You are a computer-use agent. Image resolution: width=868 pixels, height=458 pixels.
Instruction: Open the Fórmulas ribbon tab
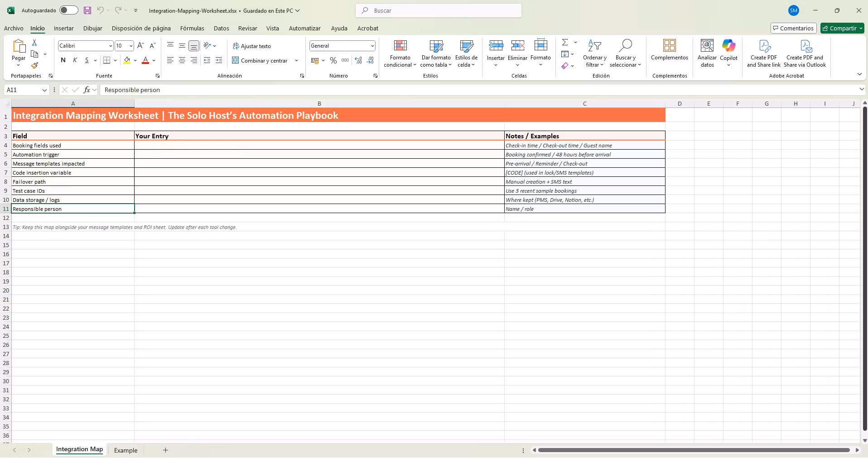(192, 28)
